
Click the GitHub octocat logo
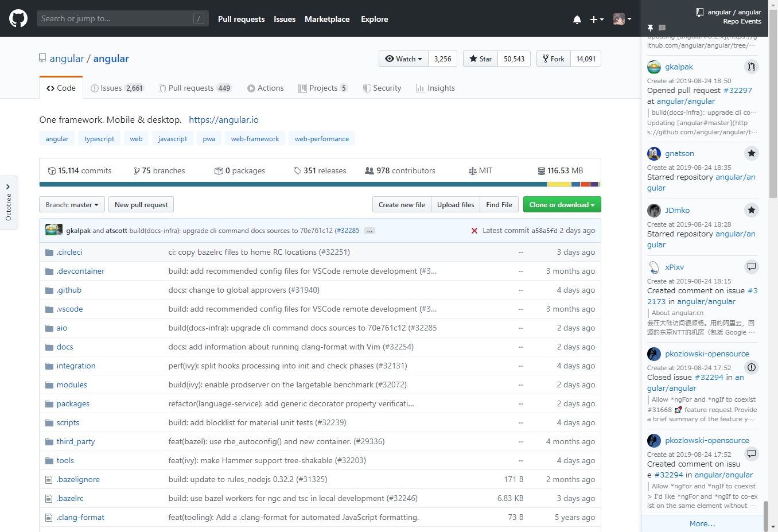point(18,18)
